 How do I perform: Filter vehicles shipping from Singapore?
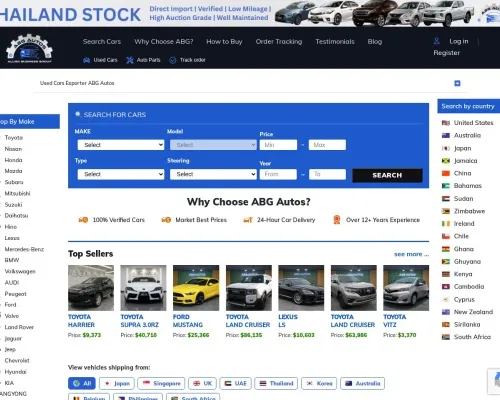[x=161, y=383]
